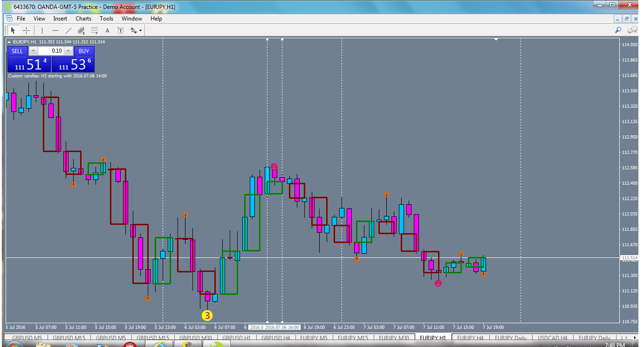The width and height of the screenshot is (644, 347).
Task: Open the Charts menu
Action: click(83, 19)
